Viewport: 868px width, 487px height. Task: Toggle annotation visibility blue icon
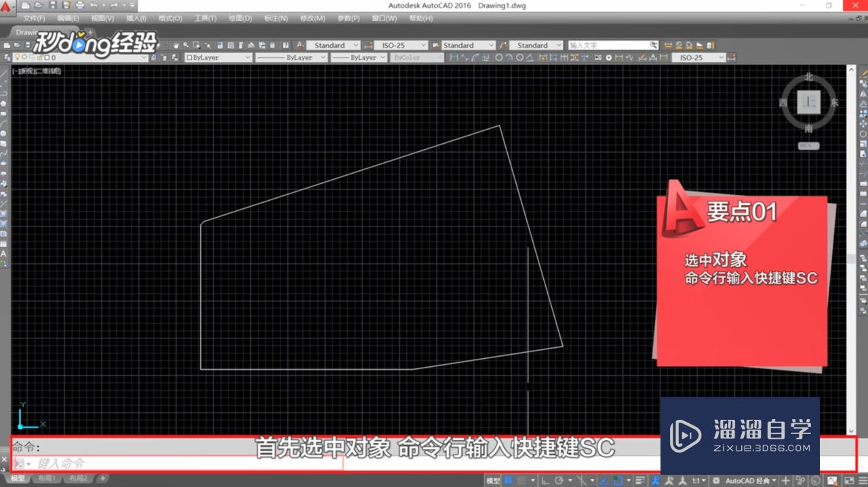pyautogui.click(x=655, y=480)
